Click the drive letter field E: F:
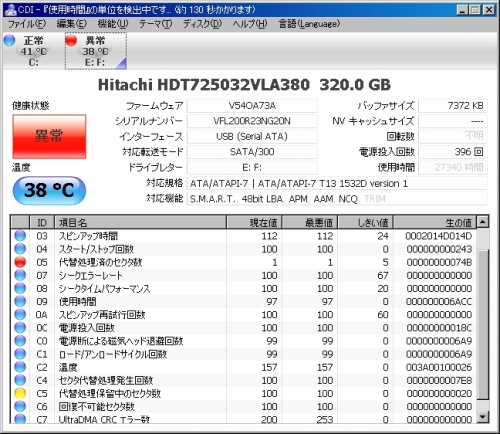500x434 pixels. point(252,167)
